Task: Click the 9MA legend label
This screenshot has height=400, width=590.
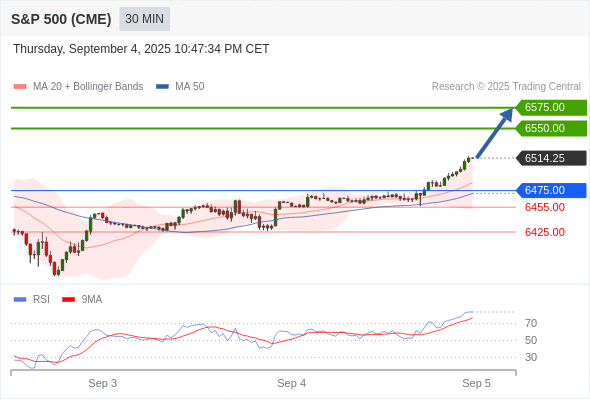Action: (x=92, y=300)
